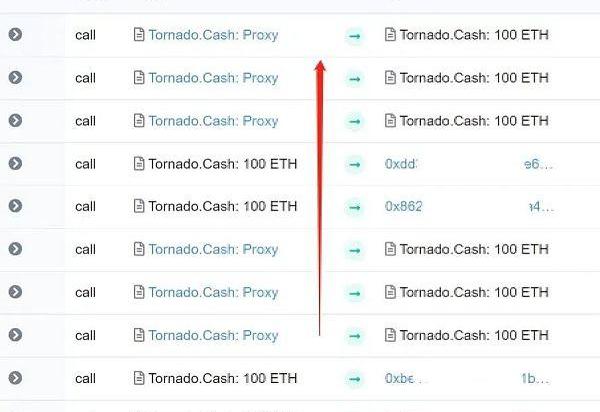Expand row going to 0xdd address
The width and height of the screenshot is (600, 412).
pyautogui.click(x=15, y=163)
